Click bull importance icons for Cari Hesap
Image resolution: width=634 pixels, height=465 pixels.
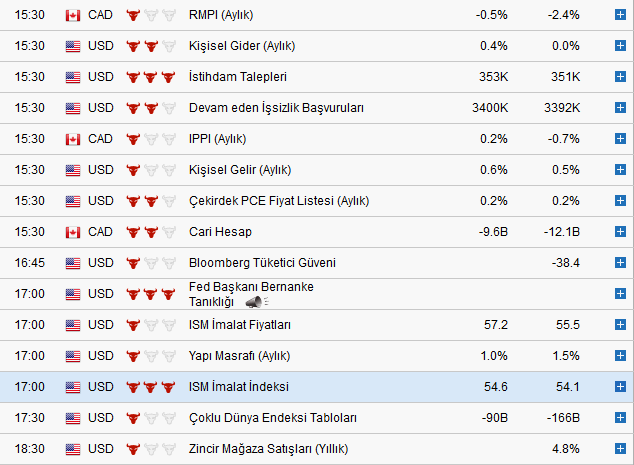(144, 232)
